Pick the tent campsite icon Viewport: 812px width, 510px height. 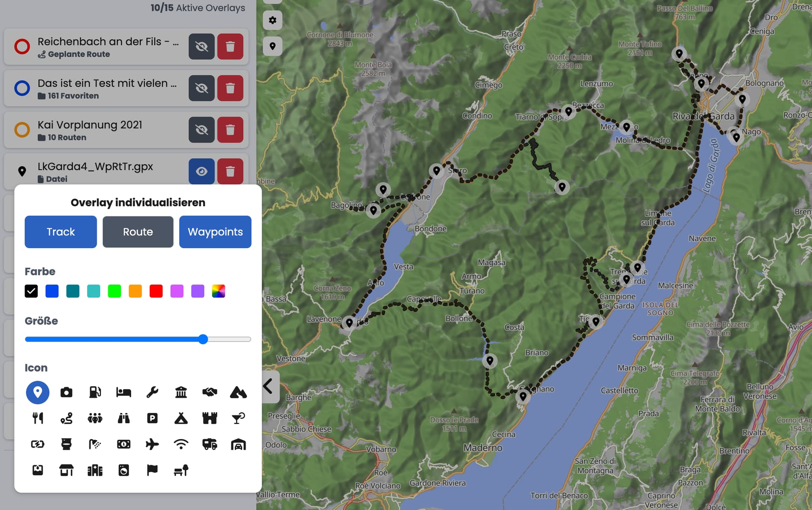pyautogui.click(x=181, y=418)
